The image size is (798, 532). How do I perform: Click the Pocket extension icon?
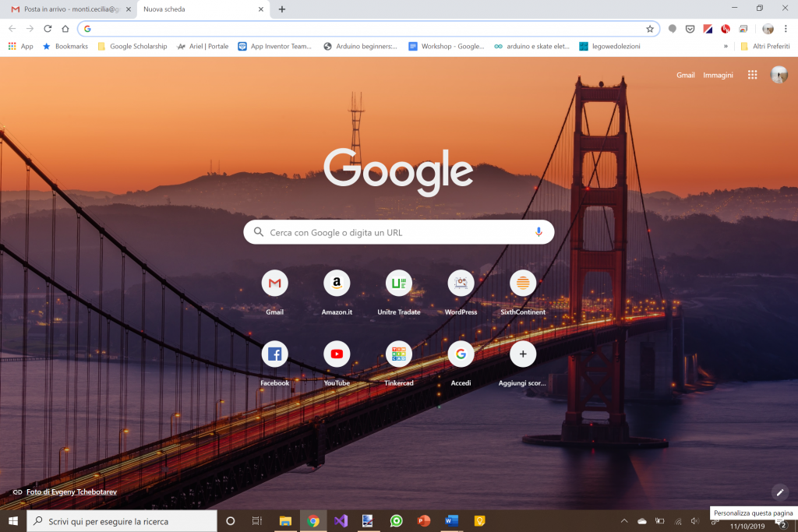(690, 29)
